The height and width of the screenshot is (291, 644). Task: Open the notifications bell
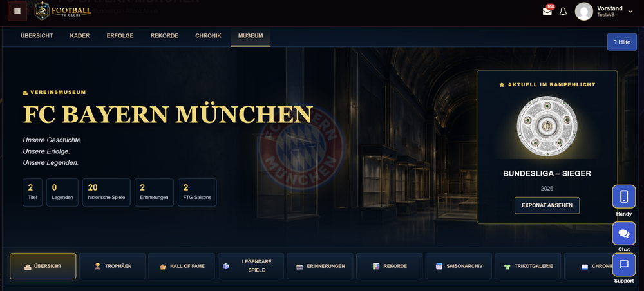click(x=563, y=12)
